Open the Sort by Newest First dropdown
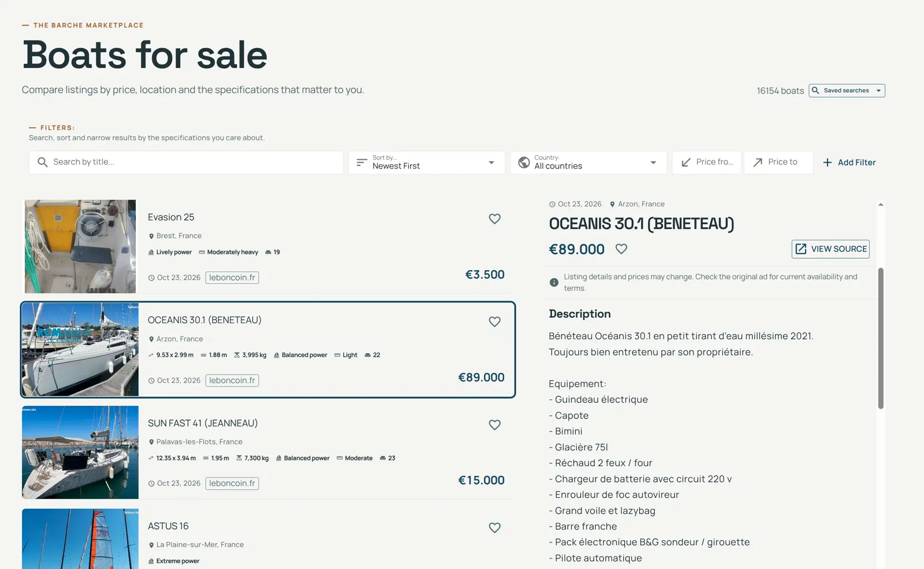The width and height of the screenshot is (924, 569). click(x=427, y=162)
